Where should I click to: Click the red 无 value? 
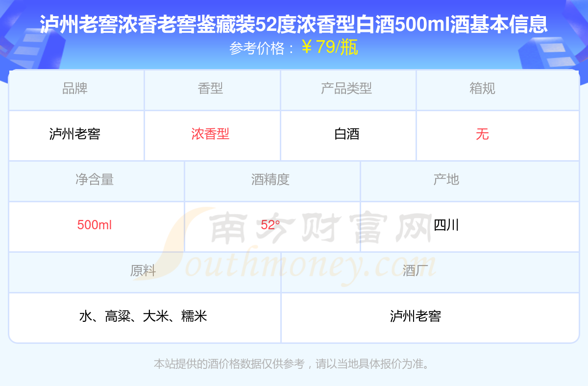tap(482, 134)
